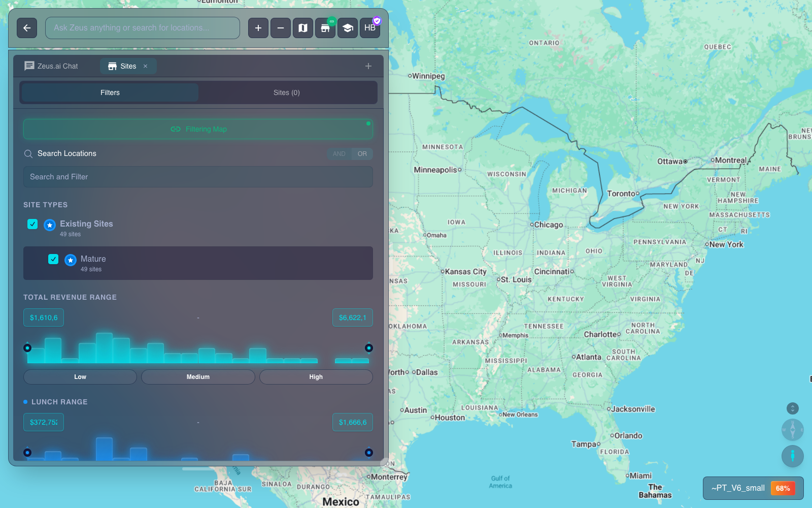The image size is (812, 508).
Task: Select the OR filter mode
Action: pyautogui.click(x=362, y=154)
